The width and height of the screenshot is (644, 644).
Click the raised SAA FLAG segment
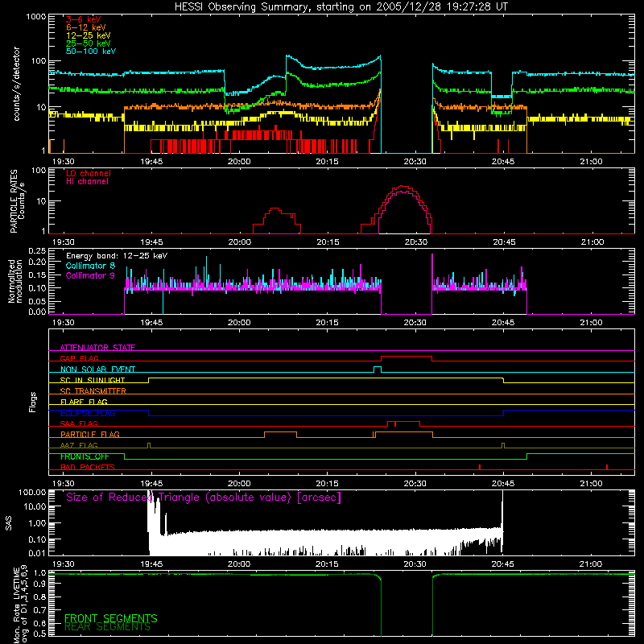tap(404, 422)
